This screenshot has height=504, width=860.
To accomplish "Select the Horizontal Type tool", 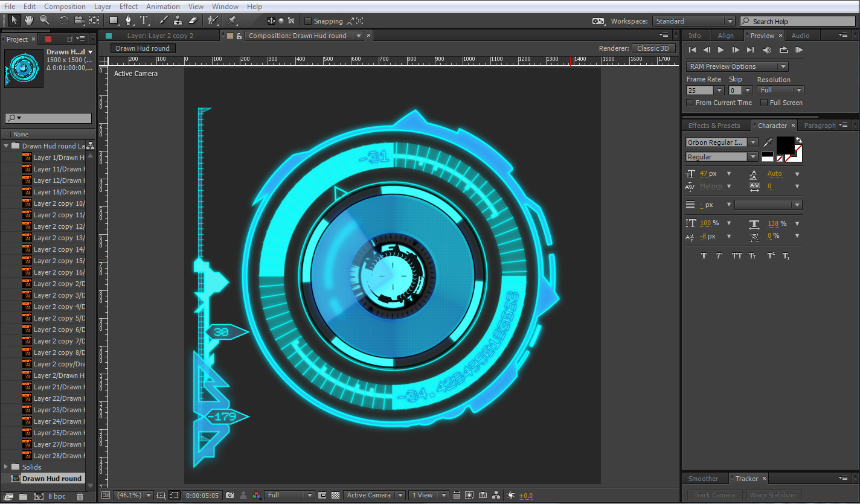I will 144,20.
